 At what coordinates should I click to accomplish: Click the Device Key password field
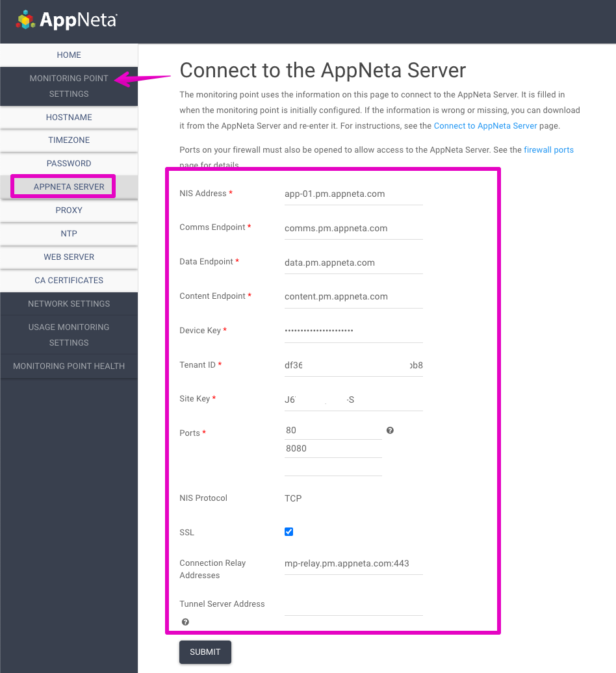tap(353, 331)
